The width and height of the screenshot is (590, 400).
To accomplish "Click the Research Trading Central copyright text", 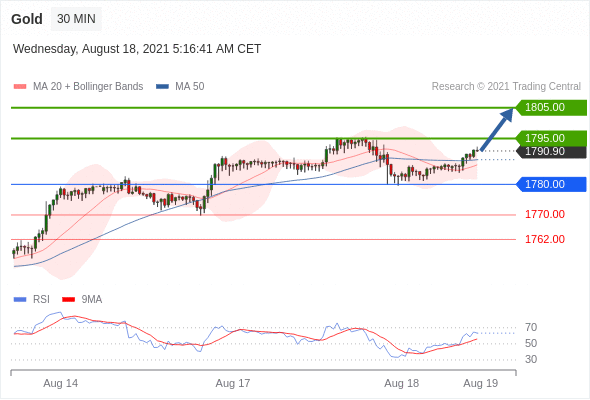I will (506, 87).
